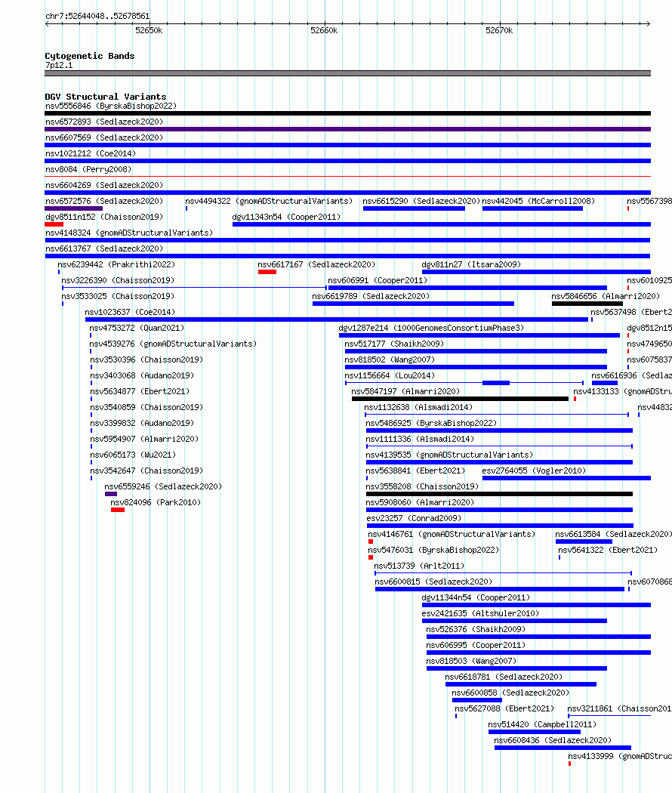The image size is (672, 793).
Task: Select the black nsv5847197 variant bar
Action: coord(460,399)
